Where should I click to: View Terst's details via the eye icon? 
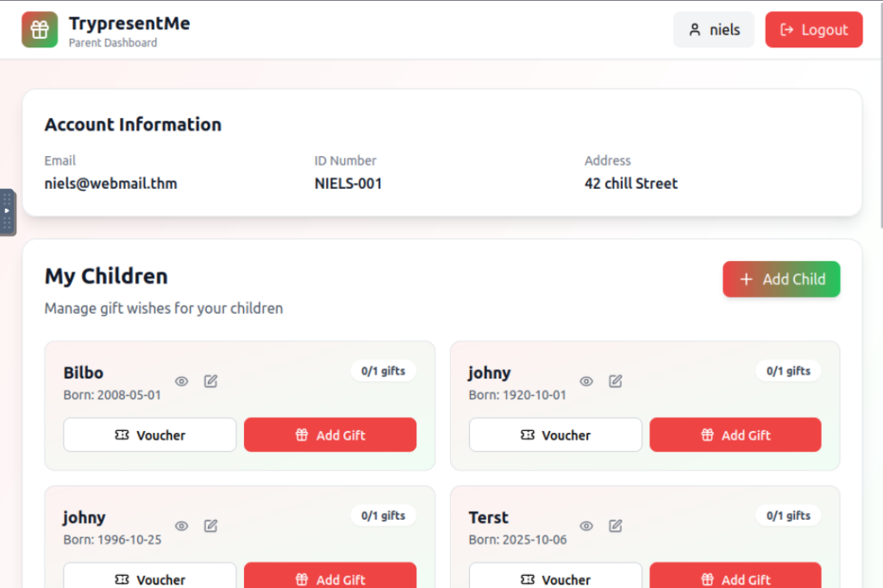pos(586,526)
